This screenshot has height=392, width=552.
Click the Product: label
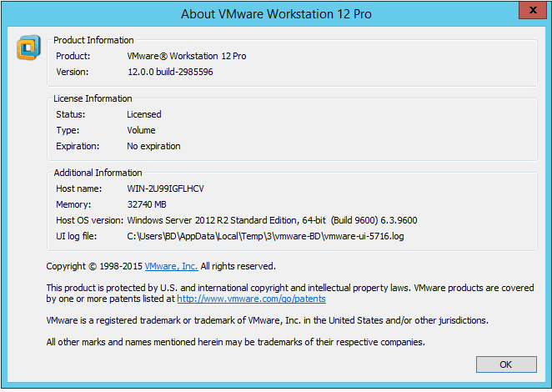pos(73,56)
